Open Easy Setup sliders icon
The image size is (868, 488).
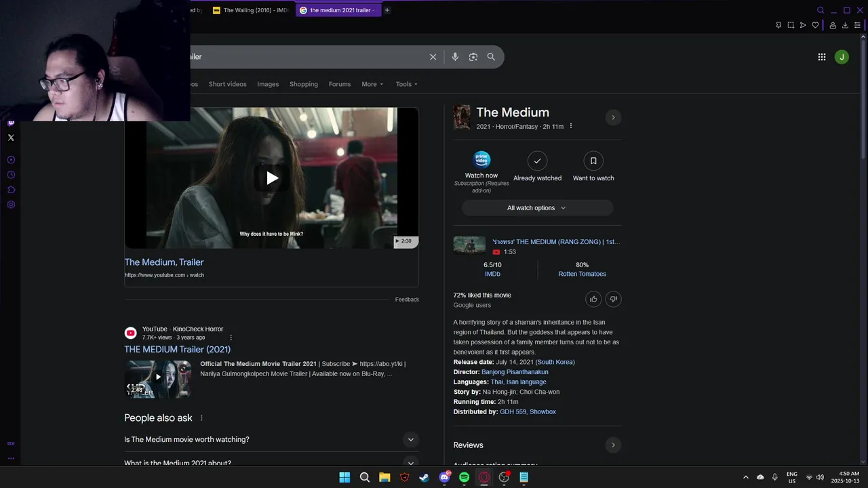(x=857, y=25)
